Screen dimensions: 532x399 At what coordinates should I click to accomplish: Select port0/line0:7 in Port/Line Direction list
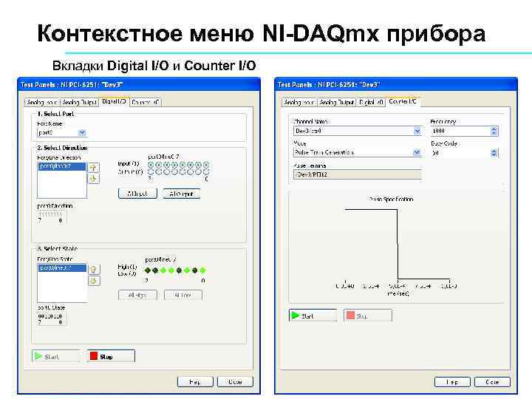click(x=62, y=166)
